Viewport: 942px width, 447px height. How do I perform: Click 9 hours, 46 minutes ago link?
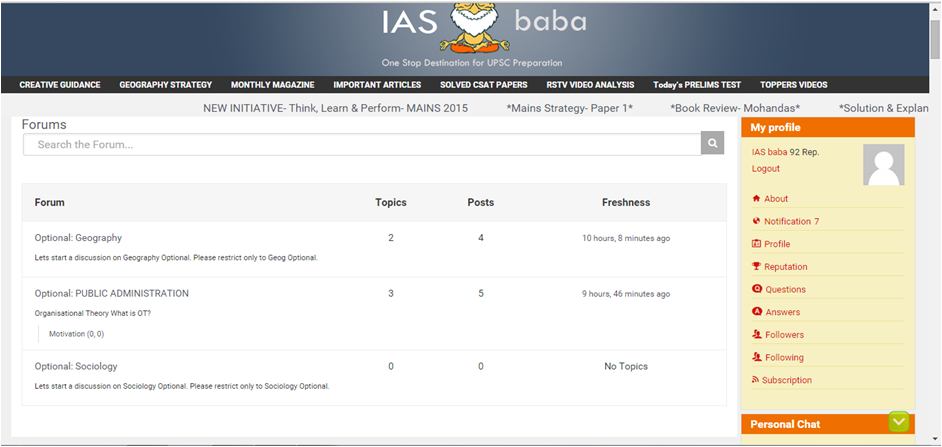click(626, 294)
